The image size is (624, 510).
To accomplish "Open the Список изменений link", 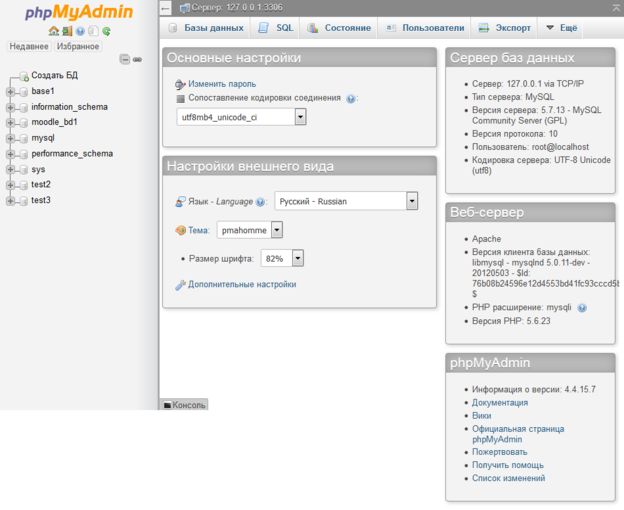I will coord(509,479).
